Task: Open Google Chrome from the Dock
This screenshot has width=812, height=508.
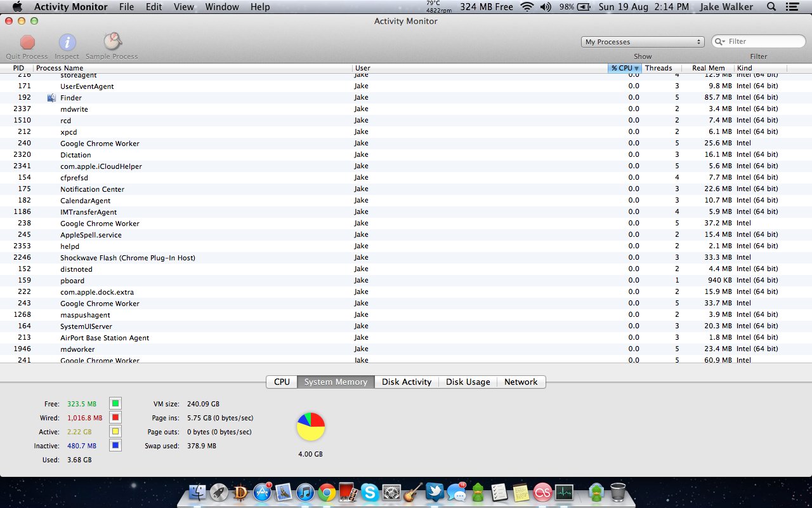Action: (327, 491)
